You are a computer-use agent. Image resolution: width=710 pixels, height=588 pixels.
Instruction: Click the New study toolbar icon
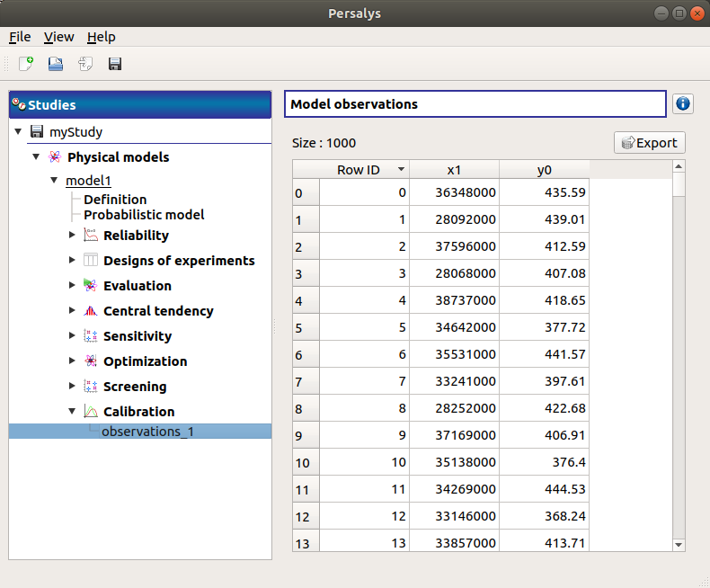coord(26,64)
